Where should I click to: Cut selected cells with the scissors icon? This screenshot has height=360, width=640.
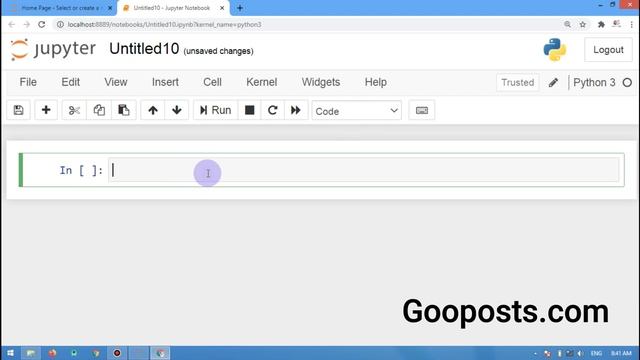click(74, 110)
